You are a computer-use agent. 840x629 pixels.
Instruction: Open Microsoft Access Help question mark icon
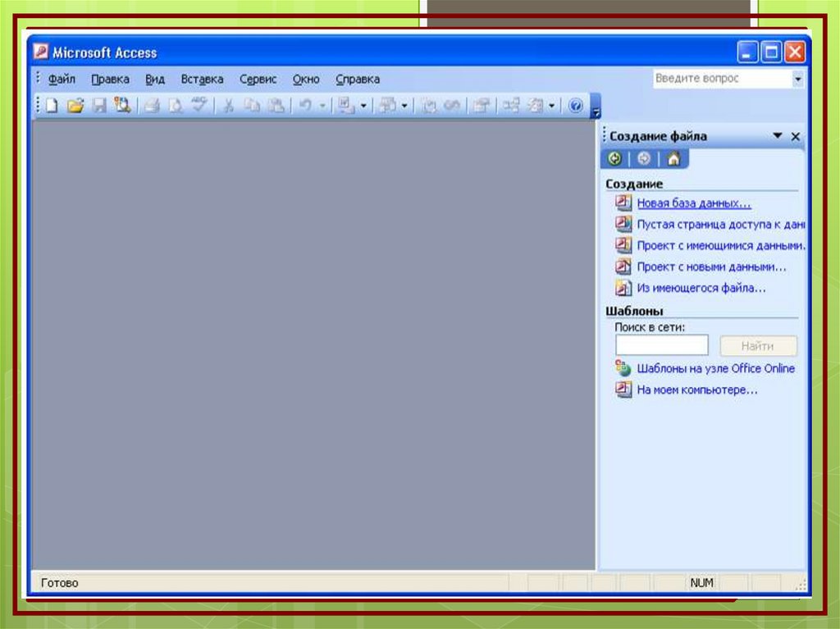pyautogui.click(x=575, y=106)
